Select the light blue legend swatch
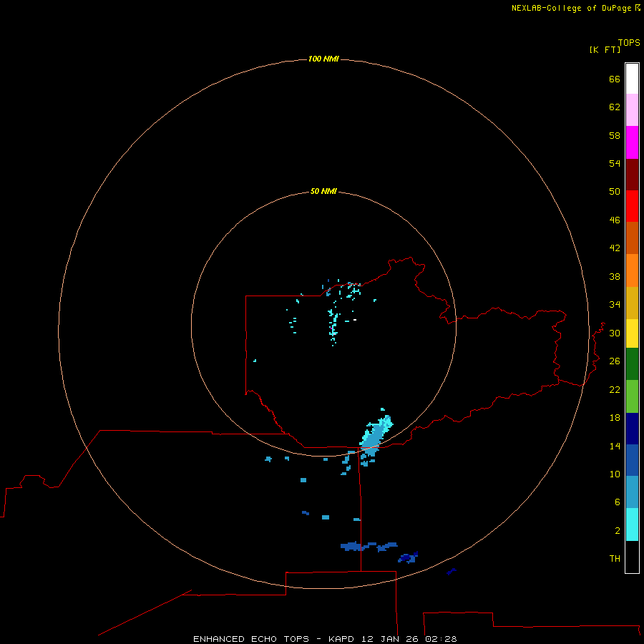The image size is (644, 644). [632, 492]
